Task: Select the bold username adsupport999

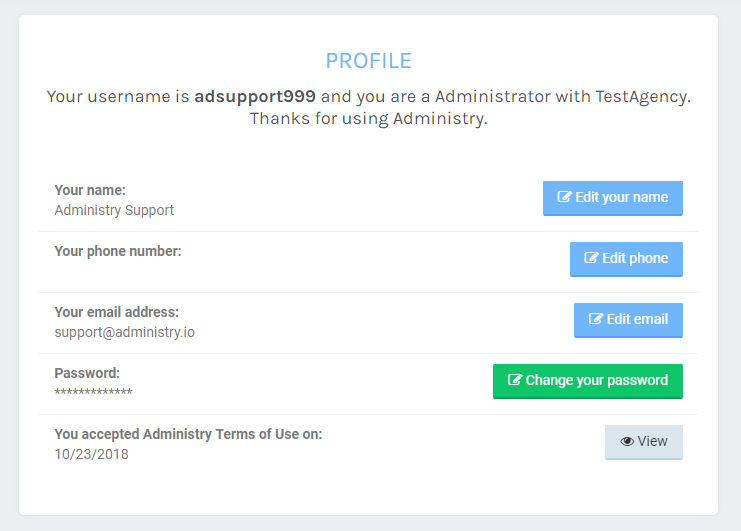Action: (255, 97)
